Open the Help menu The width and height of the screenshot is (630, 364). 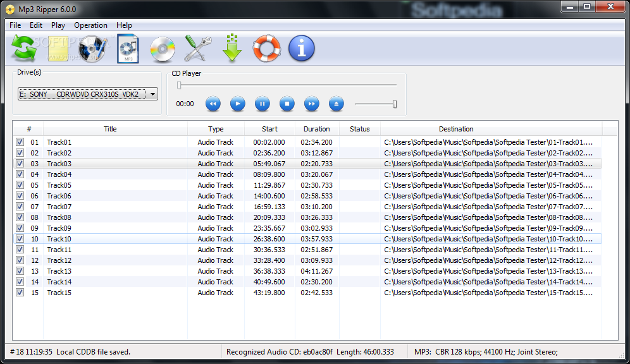click(x=124, y=25)
